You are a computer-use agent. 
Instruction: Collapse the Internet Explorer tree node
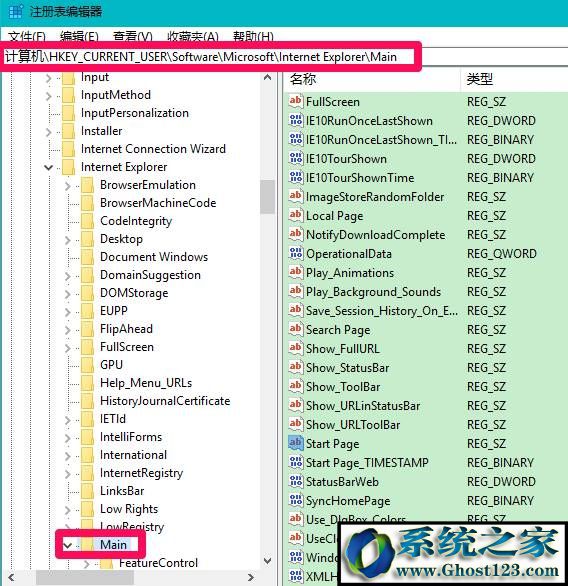coord(49,167)
